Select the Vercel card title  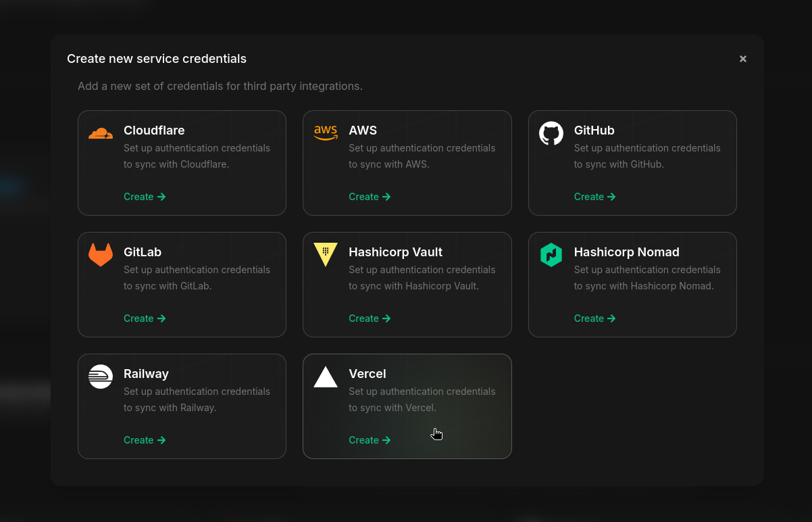tap(367, 374)
